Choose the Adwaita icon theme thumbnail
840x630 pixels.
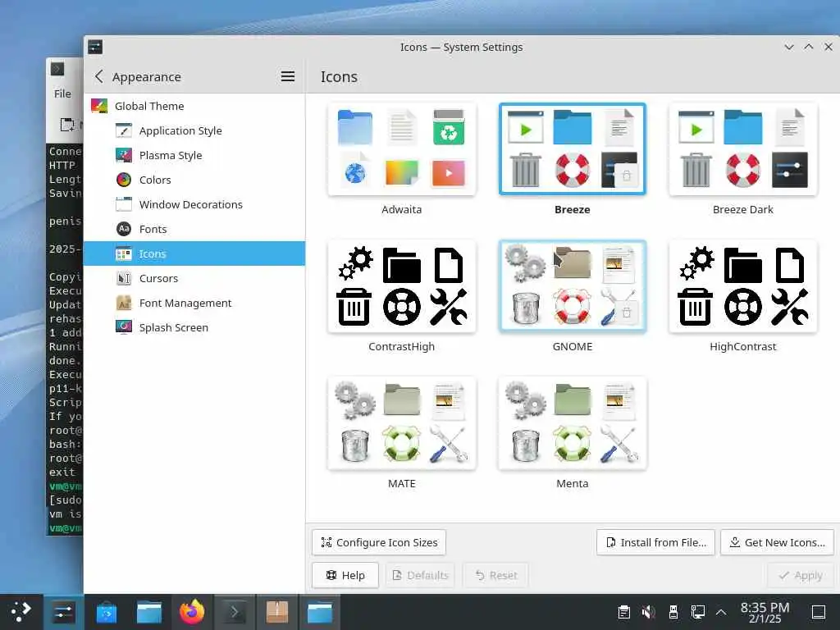[402, 149]
